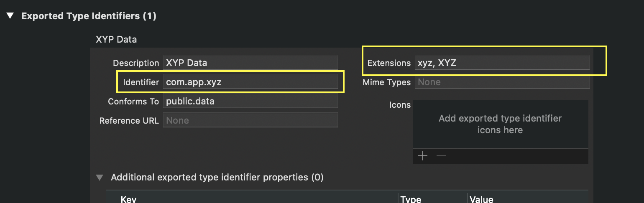Viewport: 644px width, 203px height.
Task: Click the Value column header
Action: click(481, 199)
